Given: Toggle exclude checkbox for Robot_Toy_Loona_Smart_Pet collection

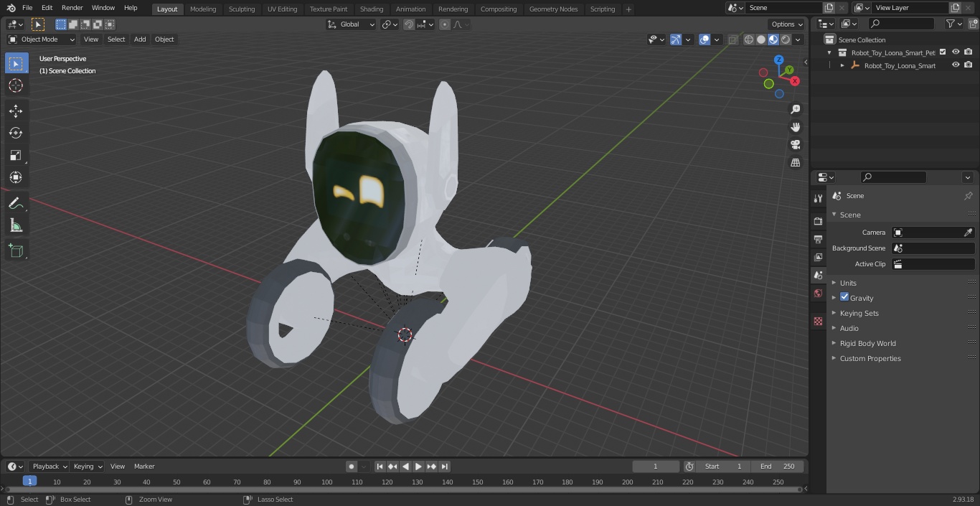Looking at the screenshot, I should (943, 52).
